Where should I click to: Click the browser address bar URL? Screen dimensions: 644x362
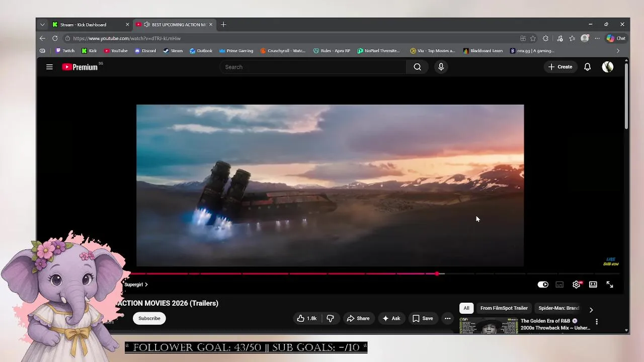(127, 38)
